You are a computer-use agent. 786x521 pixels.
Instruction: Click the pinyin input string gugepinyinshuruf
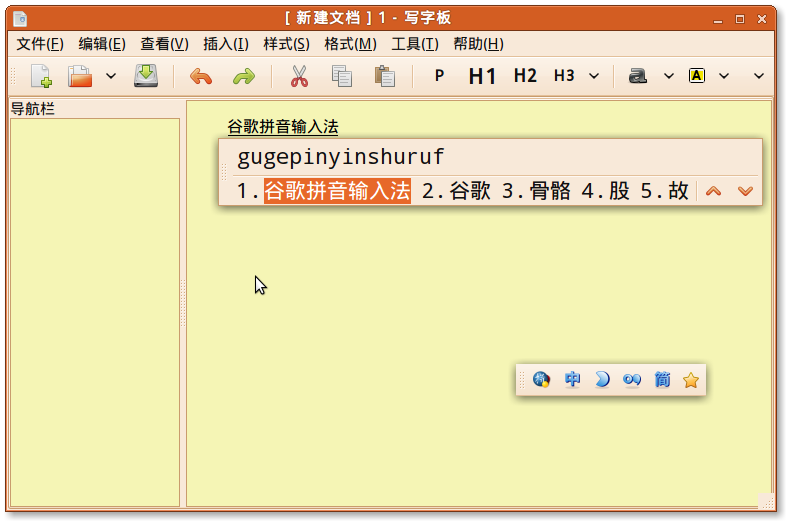[x=341, y=157]
